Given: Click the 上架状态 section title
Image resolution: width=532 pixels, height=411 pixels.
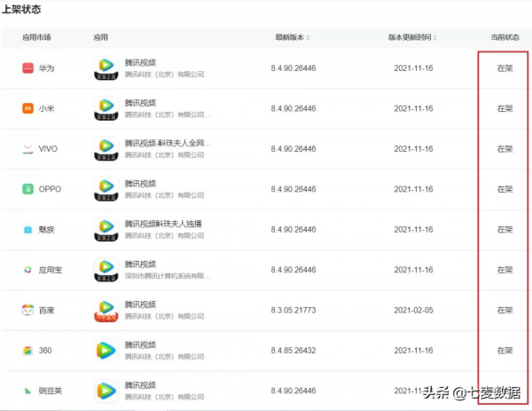Looking at the screenshot, I should (21, 9).
